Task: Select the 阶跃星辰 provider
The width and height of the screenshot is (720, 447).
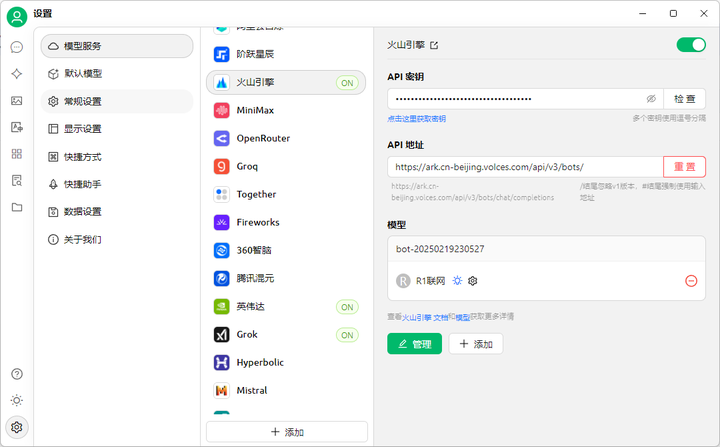Action: click(x=286, y=54)
